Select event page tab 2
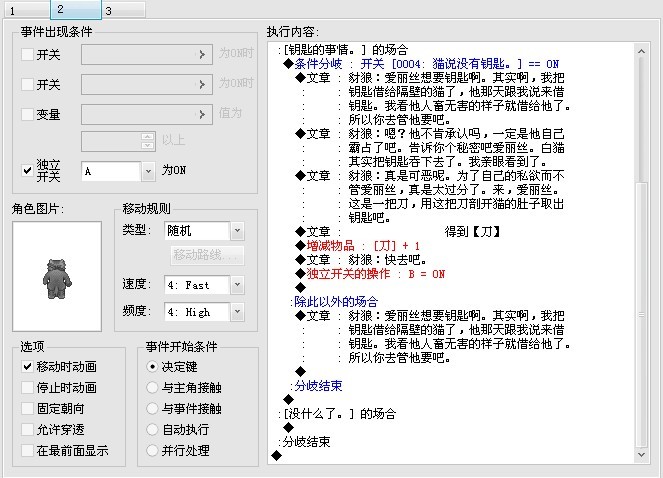 [76, 9]
